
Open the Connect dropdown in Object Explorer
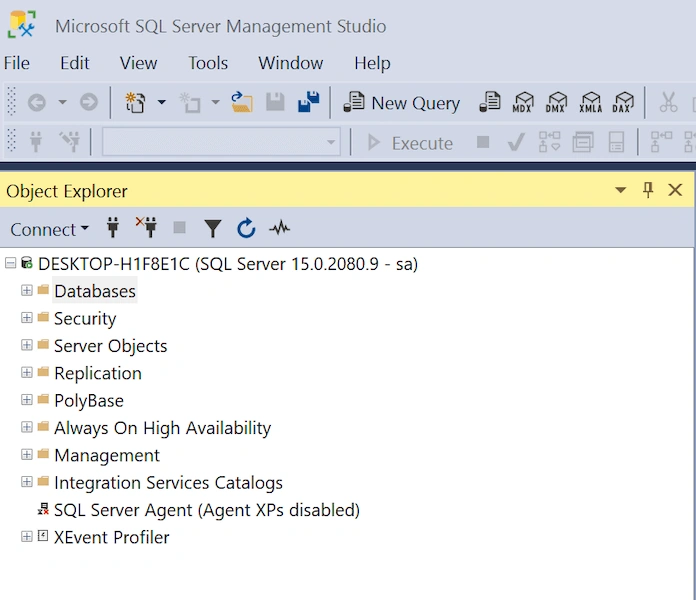[x=49, y=229]
